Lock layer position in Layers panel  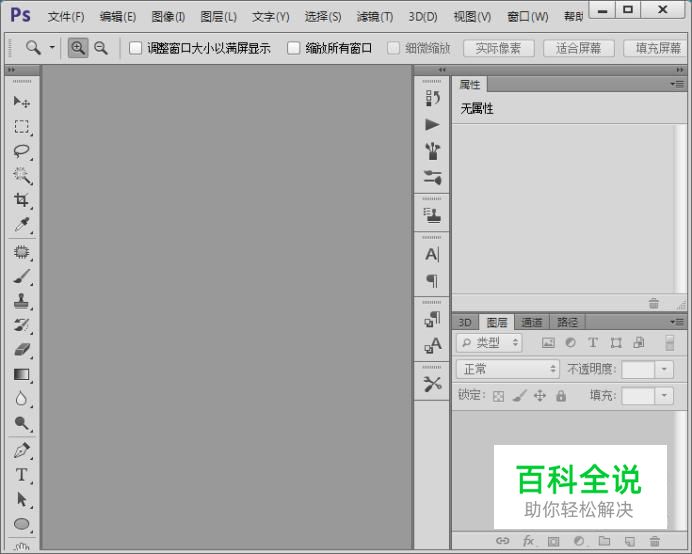(540, 396)
